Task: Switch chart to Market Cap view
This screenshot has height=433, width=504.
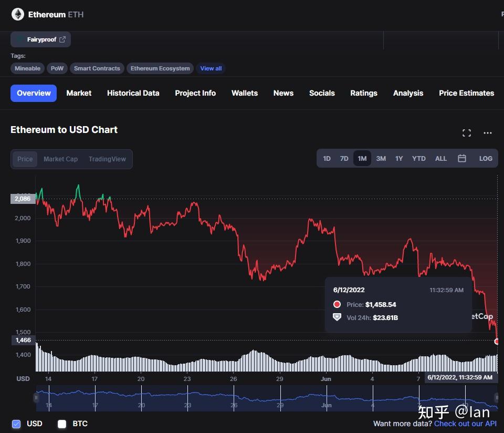Action: click(x=60, y=159)
